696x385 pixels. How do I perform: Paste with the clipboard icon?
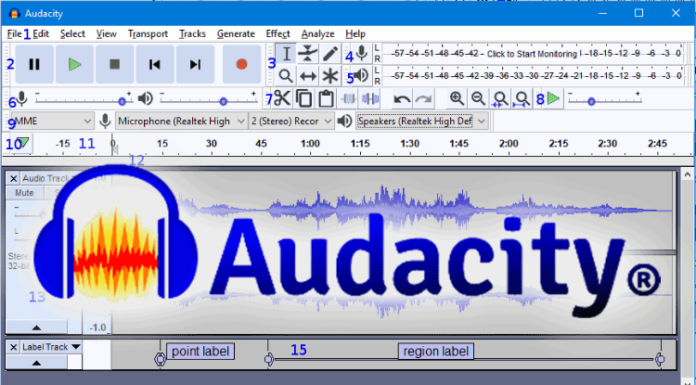coord(326,99)
